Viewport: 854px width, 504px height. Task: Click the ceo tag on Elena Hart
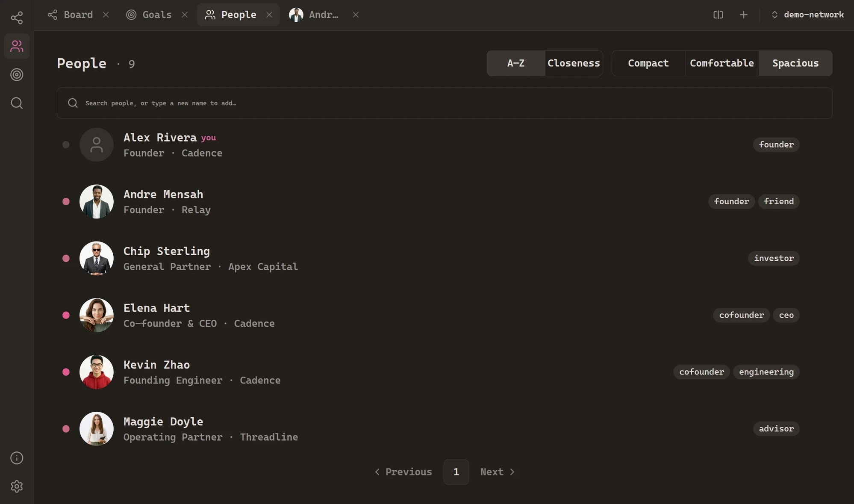(786, 315)
